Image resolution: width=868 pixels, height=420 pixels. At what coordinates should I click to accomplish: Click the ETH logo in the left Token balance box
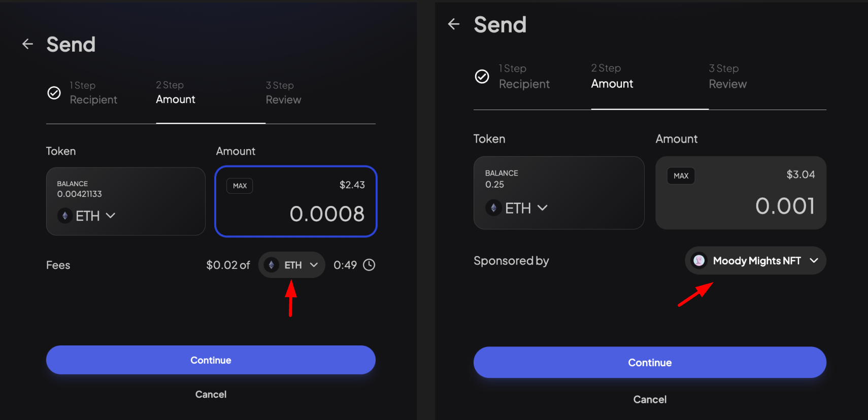point(64,216)
